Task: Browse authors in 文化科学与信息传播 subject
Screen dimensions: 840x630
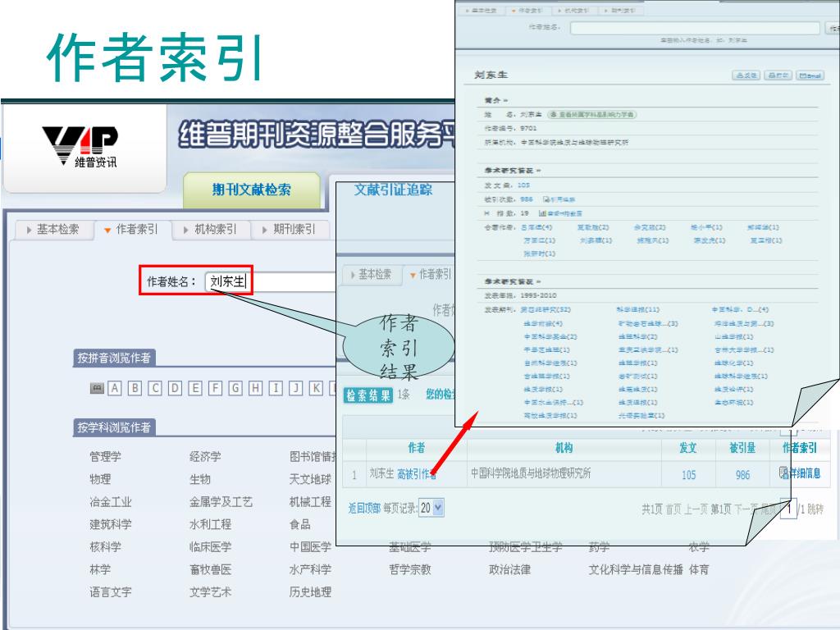Action: (x=636, y=569)
